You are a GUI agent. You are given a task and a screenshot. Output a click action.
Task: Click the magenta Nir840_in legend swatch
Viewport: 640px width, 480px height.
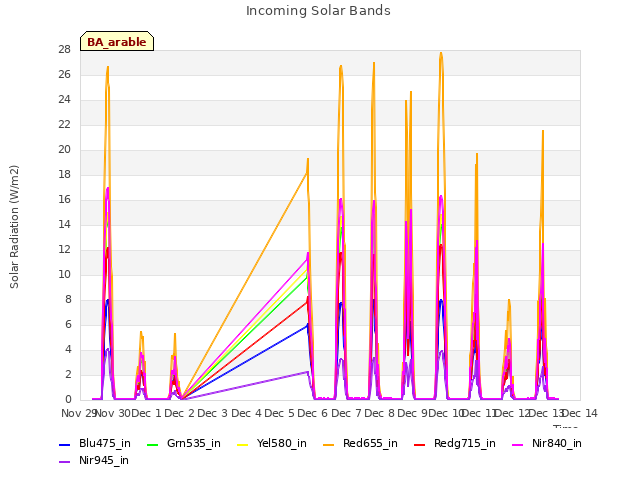(518, 444)
